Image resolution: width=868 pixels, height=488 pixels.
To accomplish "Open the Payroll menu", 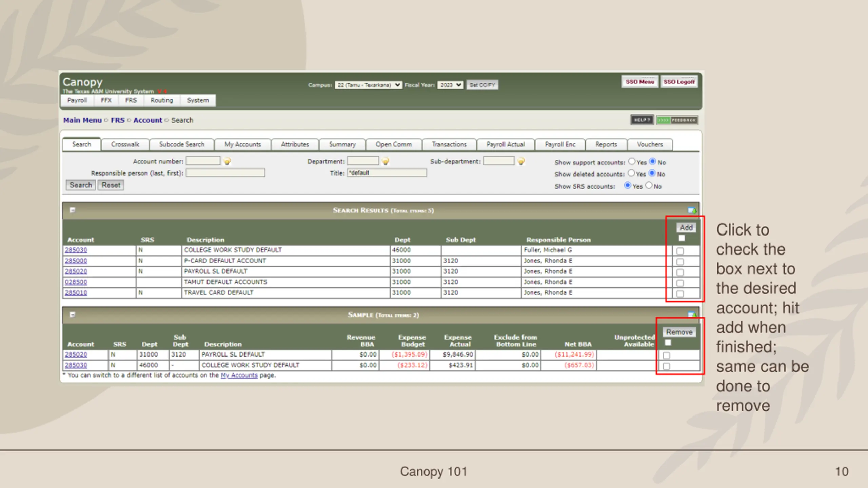I will click(77, 100).
